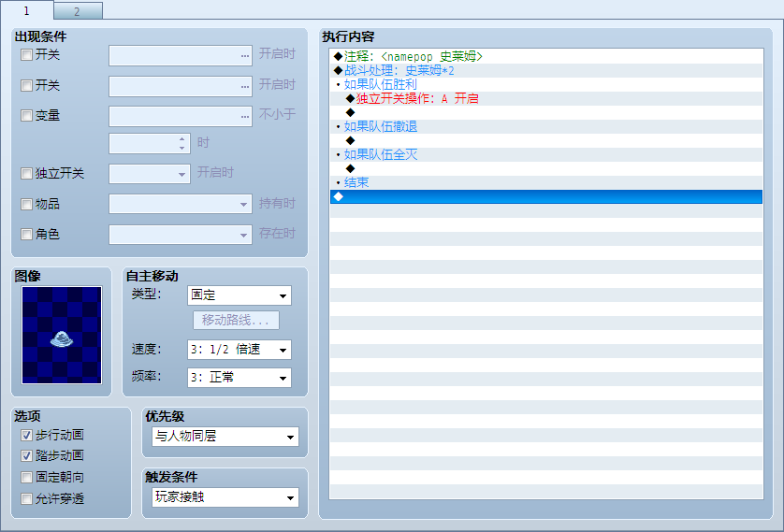Enable the 物品 condition checkbox
The image size is (784, 532).
(26, 204)
